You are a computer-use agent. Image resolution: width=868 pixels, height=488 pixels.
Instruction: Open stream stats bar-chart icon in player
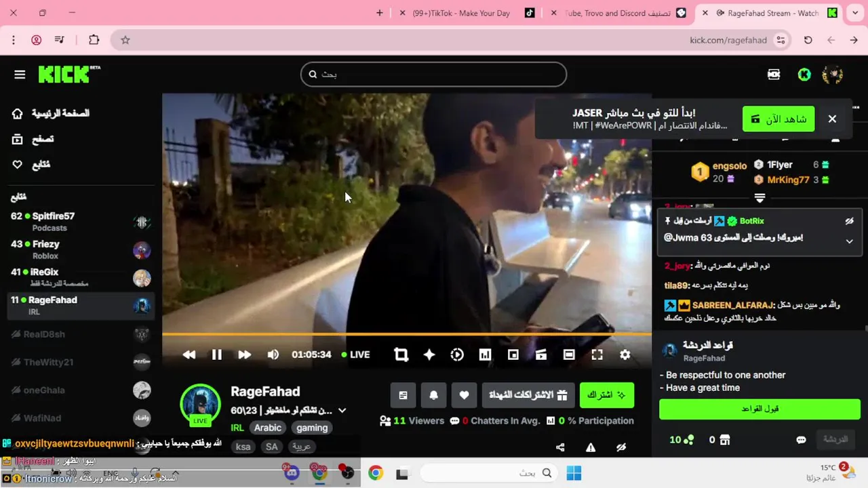[485, 354]
